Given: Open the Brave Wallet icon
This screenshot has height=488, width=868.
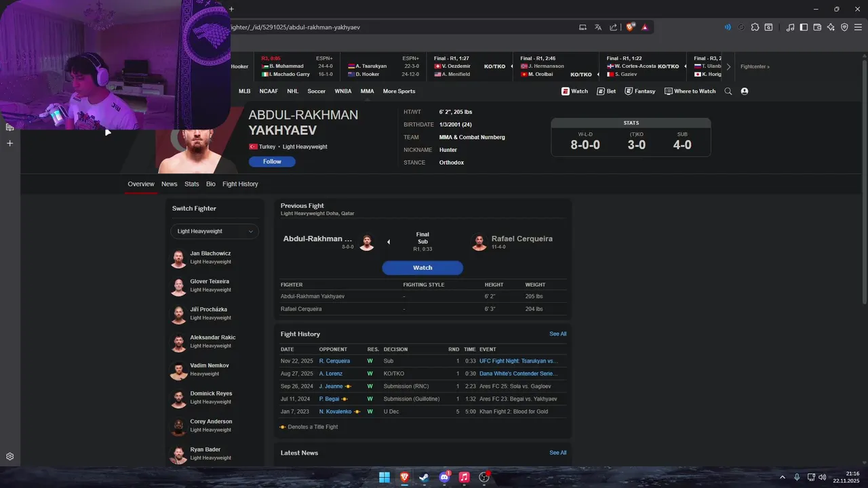Looking at the screenshot, I should pos(817,27).
